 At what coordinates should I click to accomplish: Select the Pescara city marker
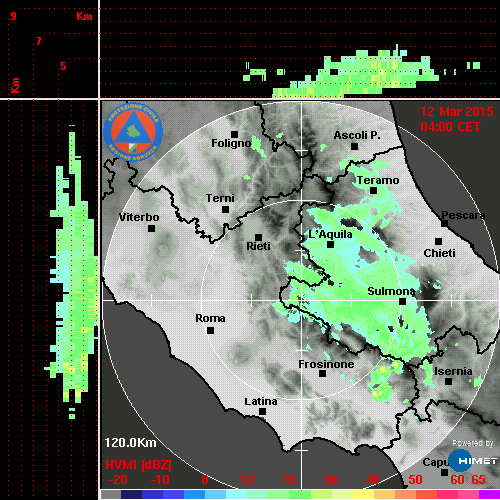(x=444, y=224)
